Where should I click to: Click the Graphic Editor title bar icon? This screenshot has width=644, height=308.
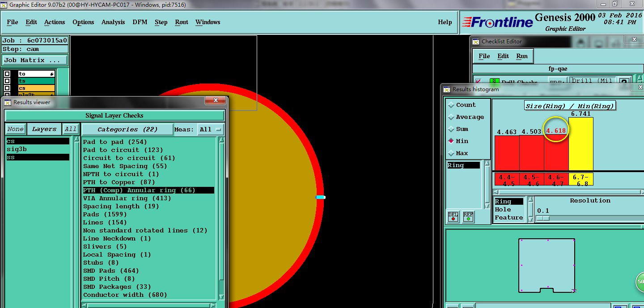coord(4,5)
